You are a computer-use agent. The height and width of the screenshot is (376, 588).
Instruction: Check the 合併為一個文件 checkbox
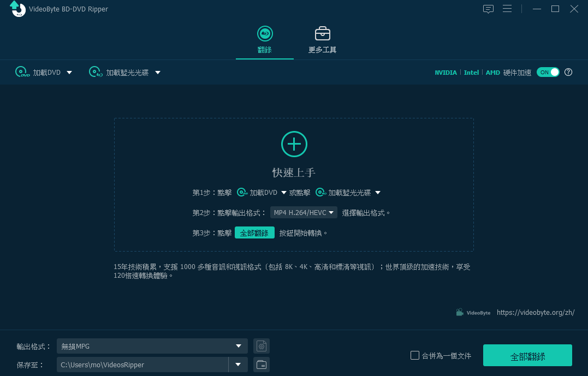click(415, 355)
